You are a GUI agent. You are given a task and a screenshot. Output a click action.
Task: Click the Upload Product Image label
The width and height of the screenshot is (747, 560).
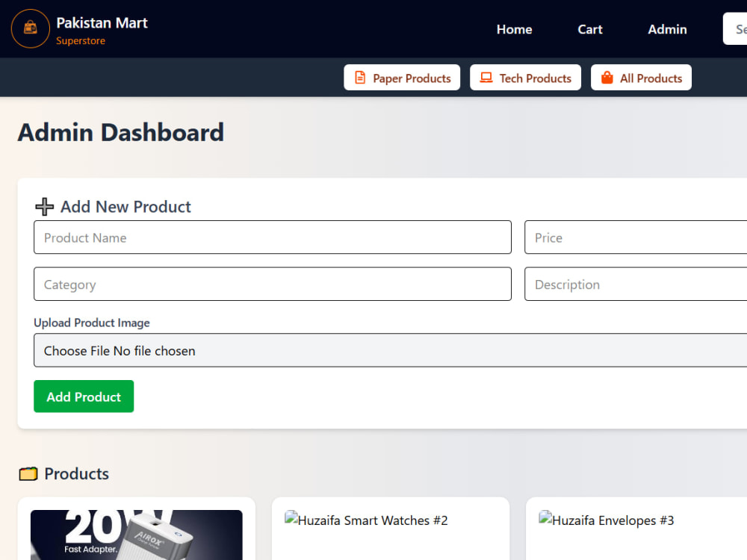(91, 323)
